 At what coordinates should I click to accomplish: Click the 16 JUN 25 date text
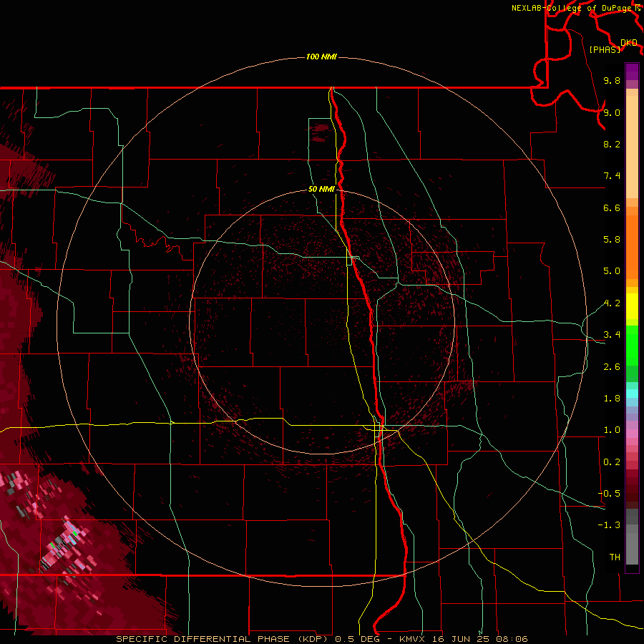tap(460, 639)
